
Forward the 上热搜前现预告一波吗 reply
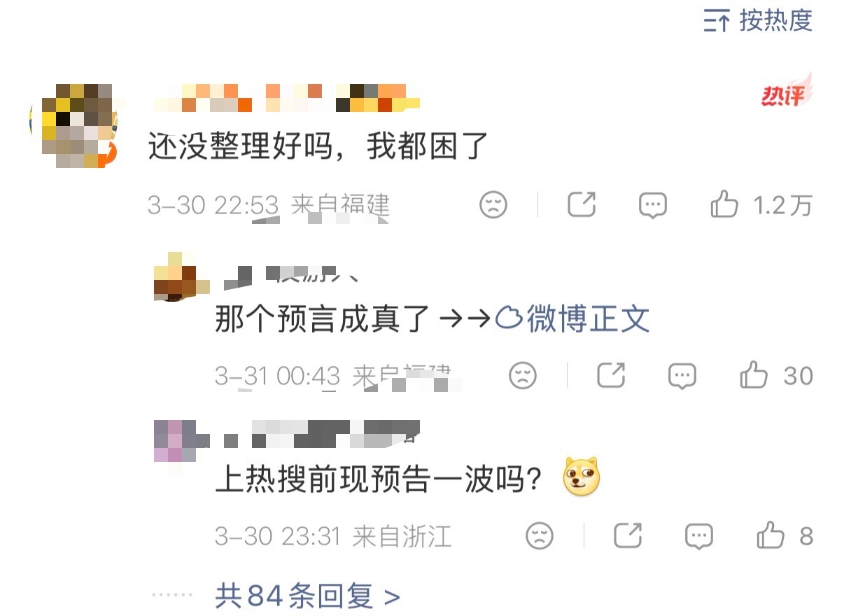pyautogui.click(x=628, y=536)
